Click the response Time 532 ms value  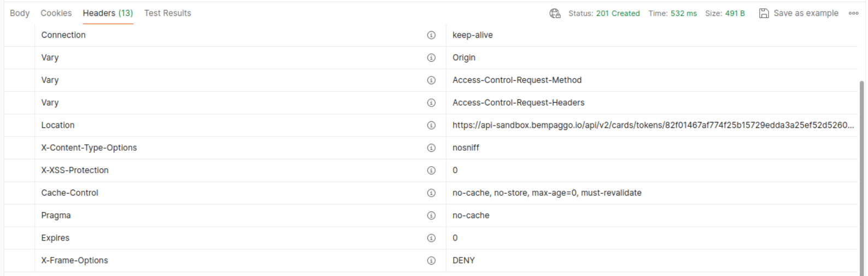pos(673,13)
